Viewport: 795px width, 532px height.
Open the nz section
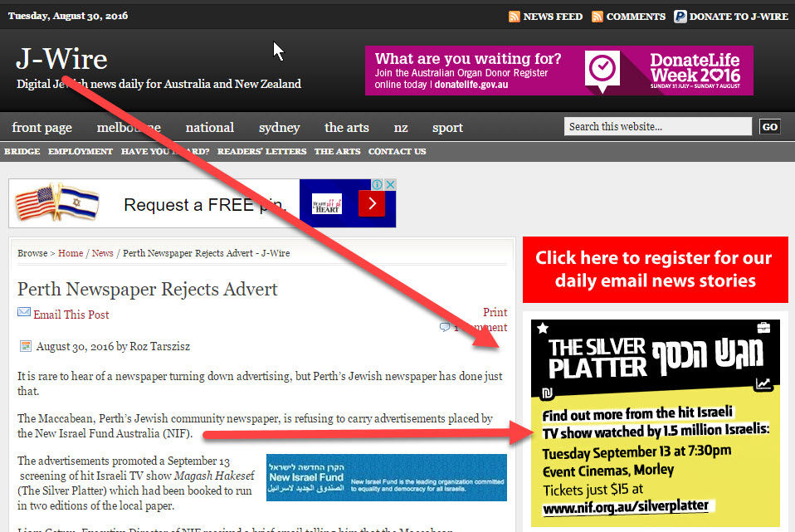coord(401,127)
